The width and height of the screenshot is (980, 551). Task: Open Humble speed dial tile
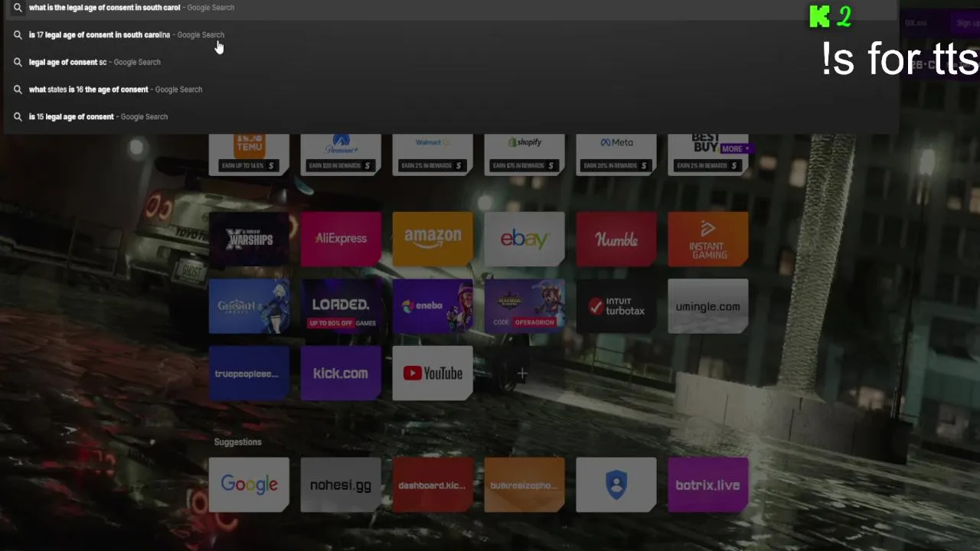point(616,240)
